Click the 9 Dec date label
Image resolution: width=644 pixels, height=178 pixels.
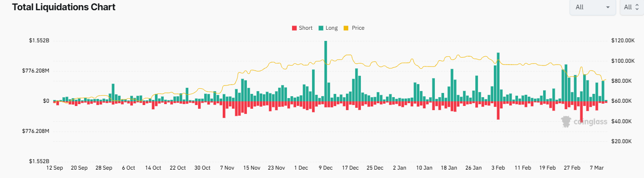point(325,168)
